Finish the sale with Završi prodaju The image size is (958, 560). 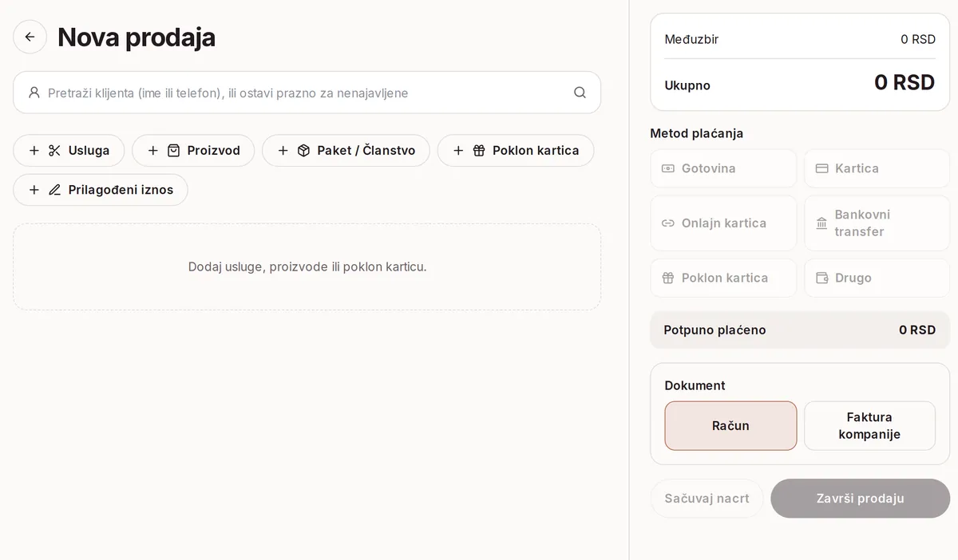click(860, 499)
